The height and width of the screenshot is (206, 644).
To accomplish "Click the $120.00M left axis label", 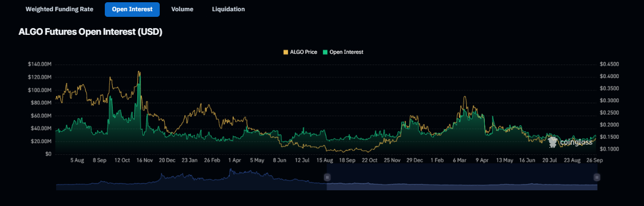I will 39,77.
